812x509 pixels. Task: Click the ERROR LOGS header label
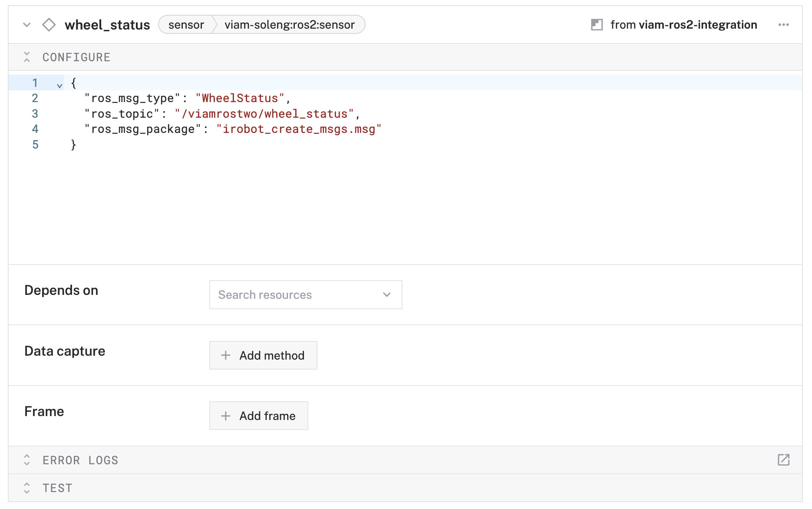80,460
